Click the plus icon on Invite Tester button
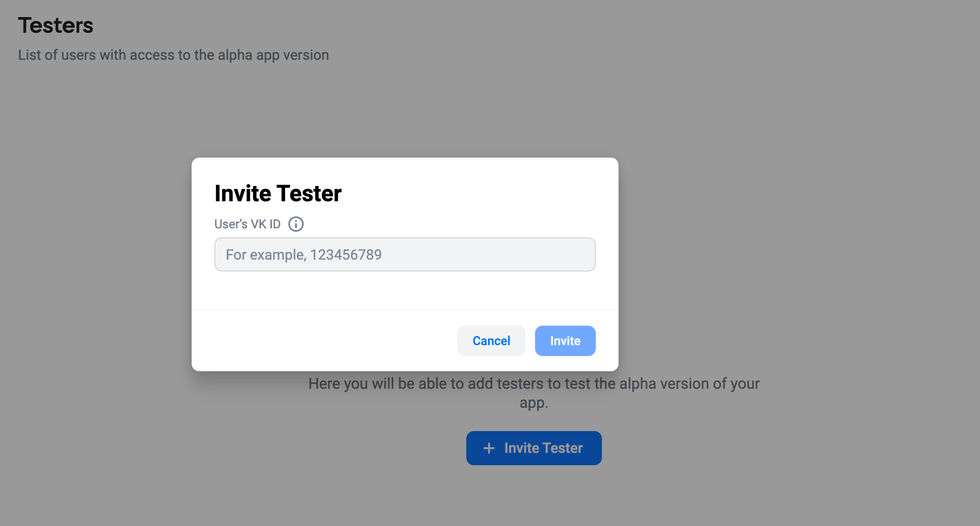 [x=489, y=448]
